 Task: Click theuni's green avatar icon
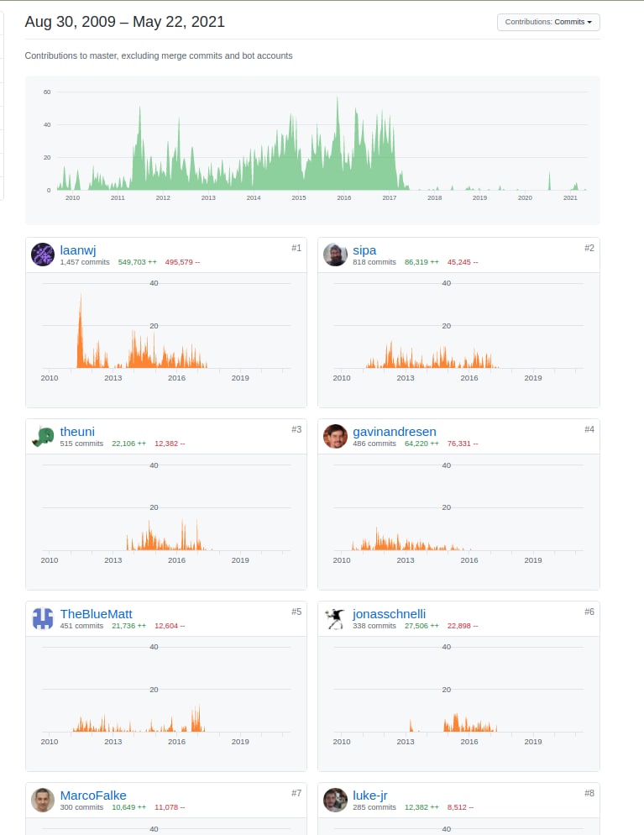[43, 436]
